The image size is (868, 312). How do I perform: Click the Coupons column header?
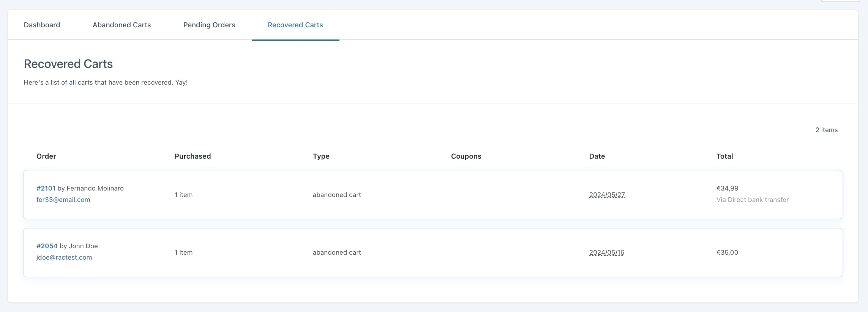[x=466, y=156]
